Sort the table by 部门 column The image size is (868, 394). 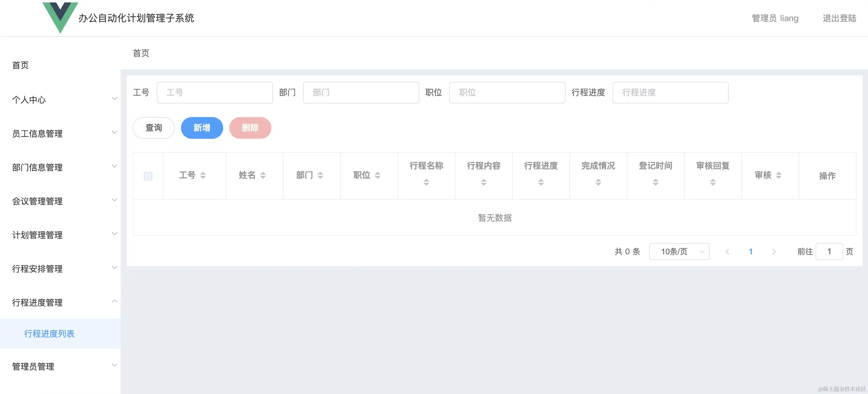(x=320, y=175)
